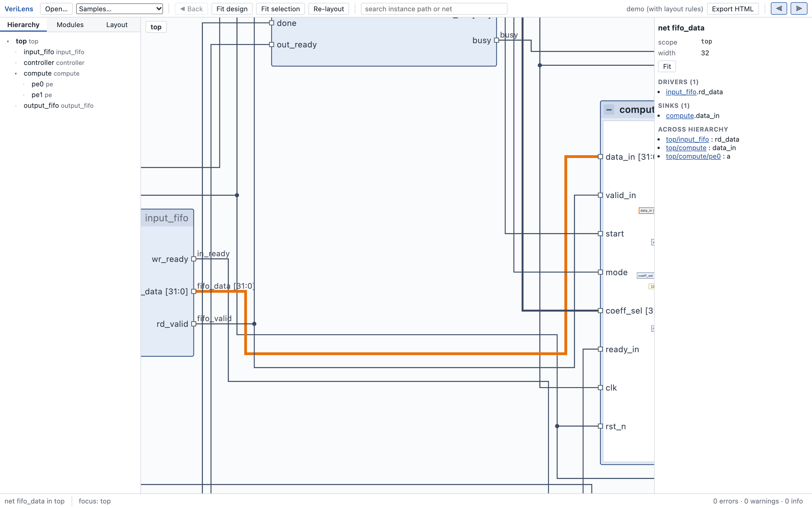The height and width of the screenshot is (508, 812).
Task: Click the out_ready port square
Action: (272, 44)
